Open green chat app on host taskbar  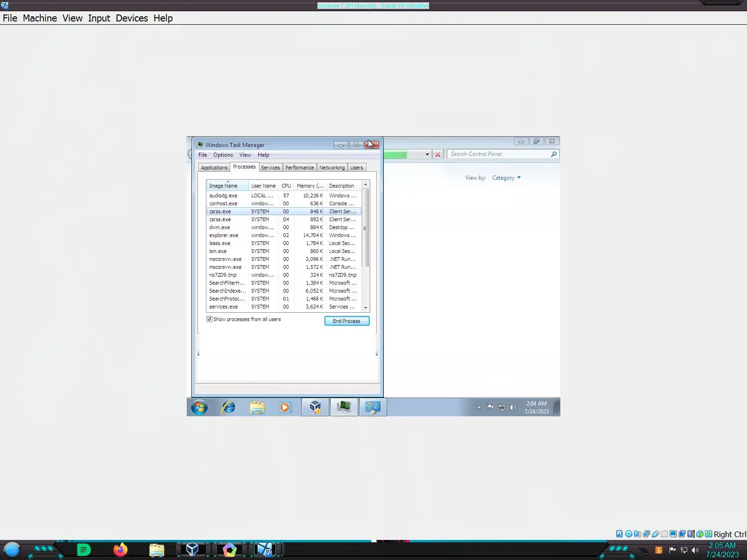(x=84, y=550)
